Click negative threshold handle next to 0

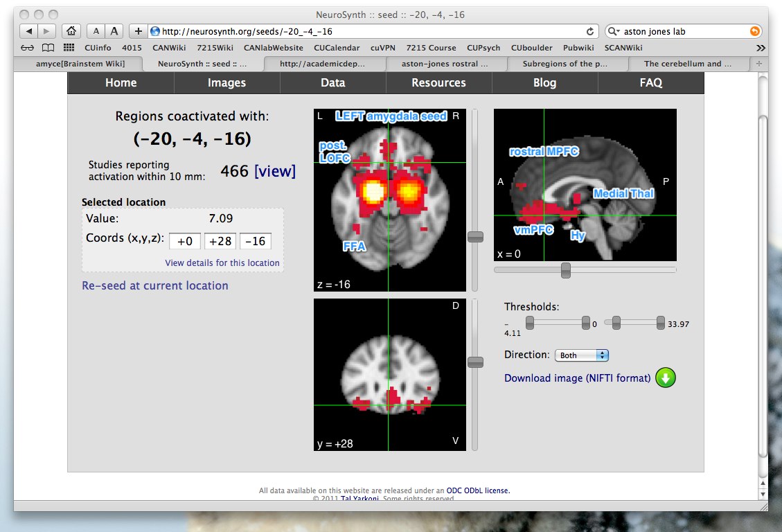point(586,323)
